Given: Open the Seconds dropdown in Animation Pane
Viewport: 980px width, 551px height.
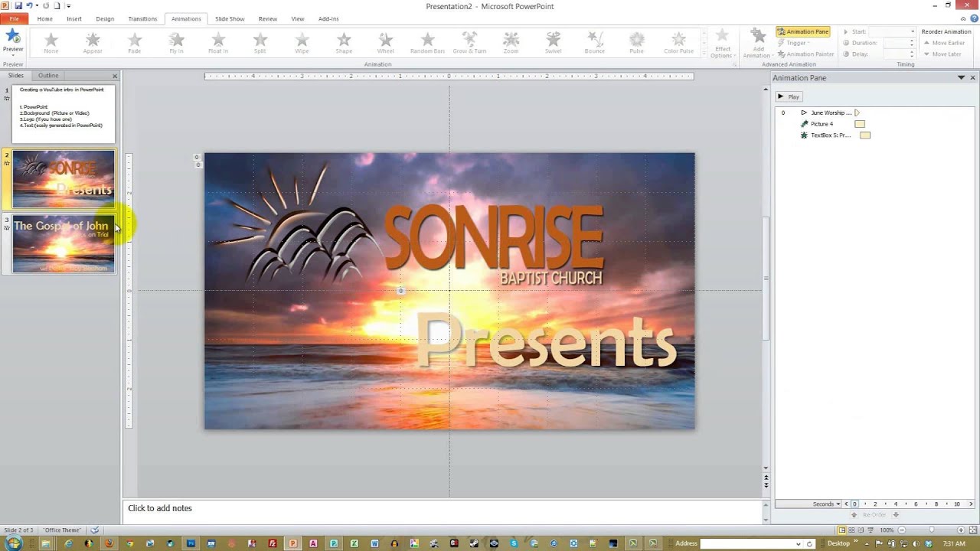Looking at the screenshot, I should click(827, 504).
